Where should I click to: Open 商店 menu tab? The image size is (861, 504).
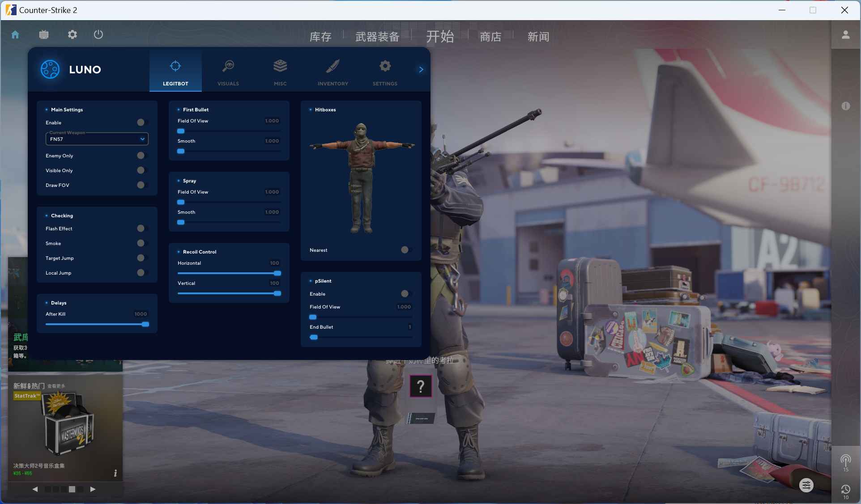490,37
